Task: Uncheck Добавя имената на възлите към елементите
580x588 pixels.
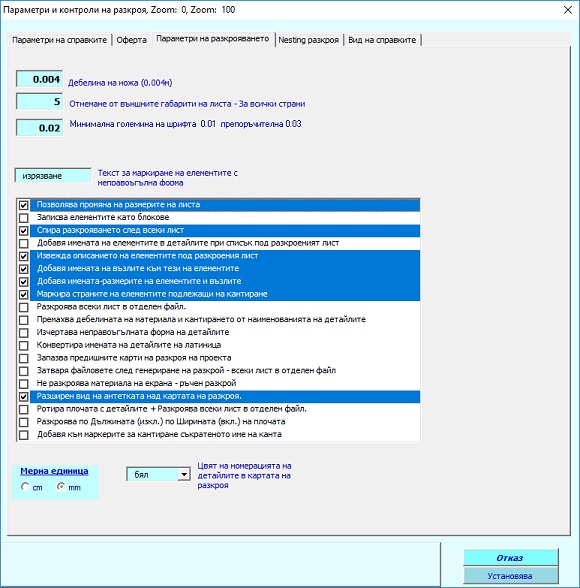Action: click(24, 269)
